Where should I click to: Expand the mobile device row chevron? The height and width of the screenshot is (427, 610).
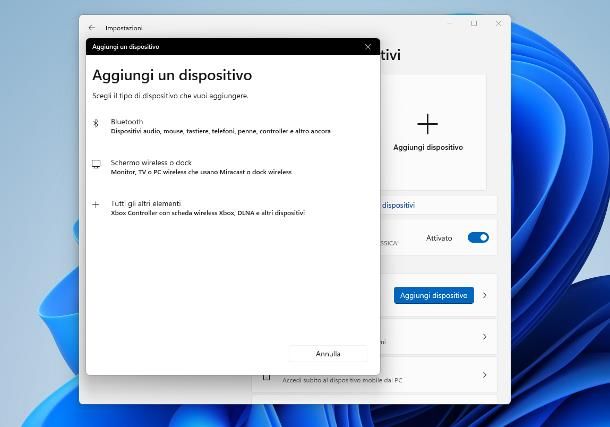(485, 375)
